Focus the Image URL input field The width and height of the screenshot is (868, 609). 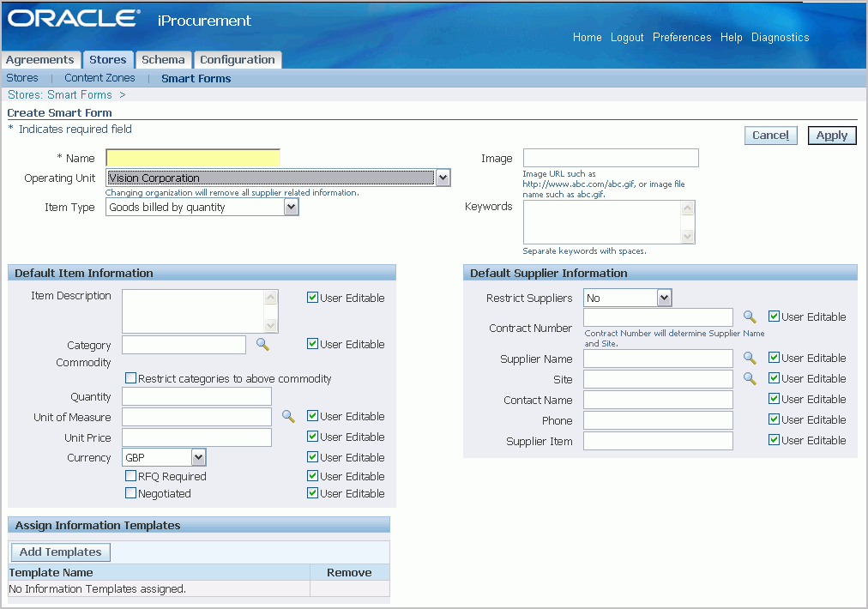pyautogui.click(x=611, y=158)
